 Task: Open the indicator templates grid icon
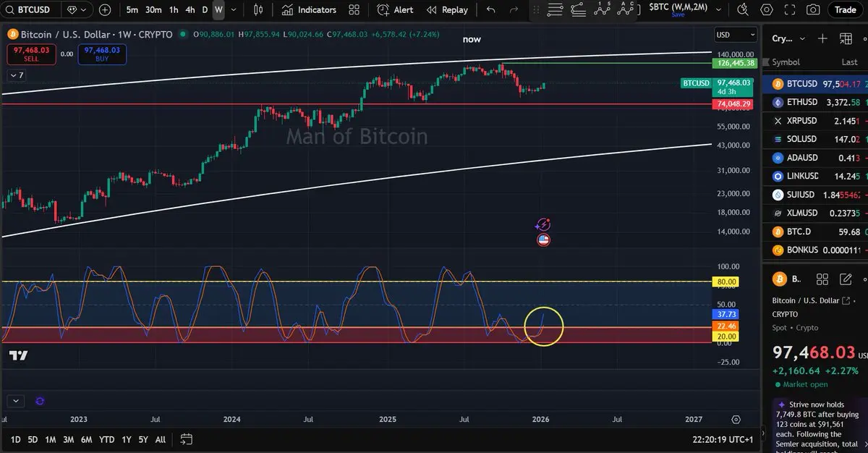point(354,10)
